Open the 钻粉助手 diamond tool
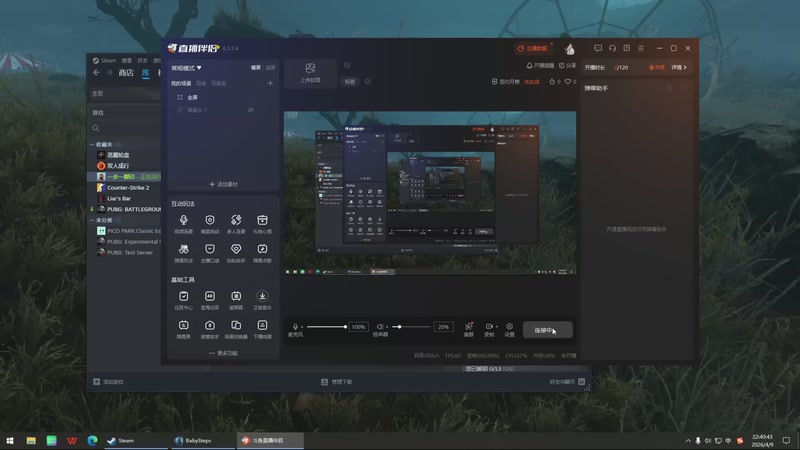This screenshot has width=800, height=450. [236, 253]
